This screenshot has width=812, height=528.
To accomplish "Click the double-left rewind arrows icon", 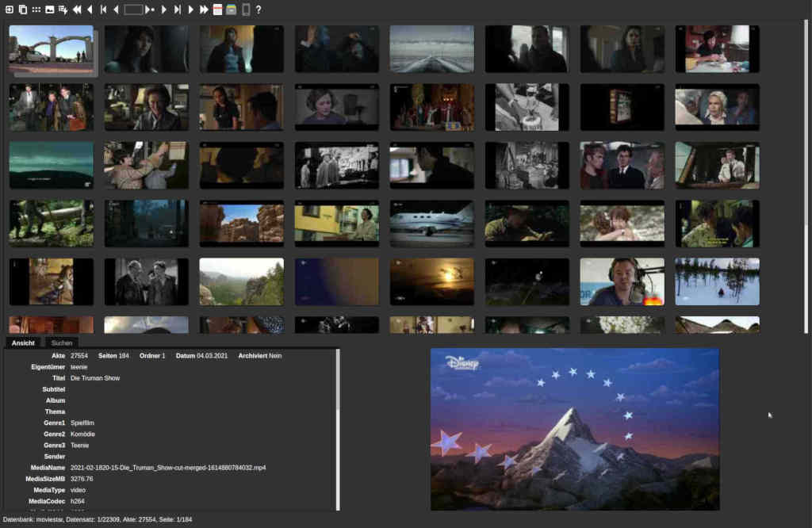I will (77, 10).
